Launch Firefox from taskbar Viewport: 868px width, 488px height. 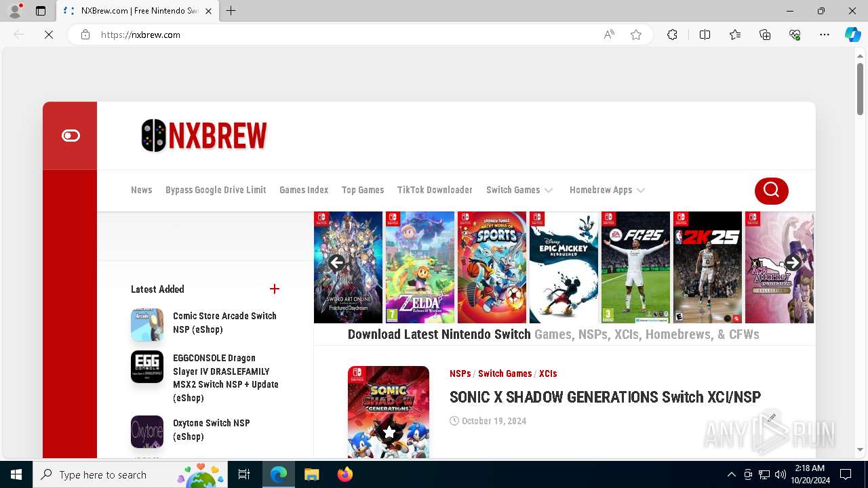point(345,474)
